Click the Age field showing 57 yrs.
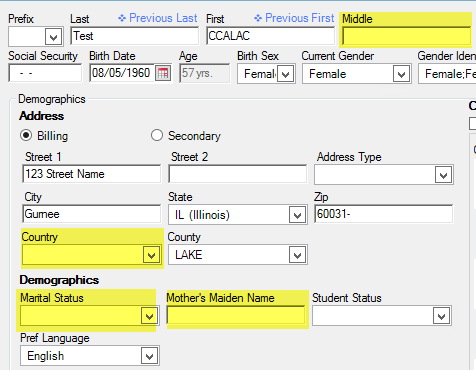The width and height of the screenshot is (476, 370). coord(204,73)
